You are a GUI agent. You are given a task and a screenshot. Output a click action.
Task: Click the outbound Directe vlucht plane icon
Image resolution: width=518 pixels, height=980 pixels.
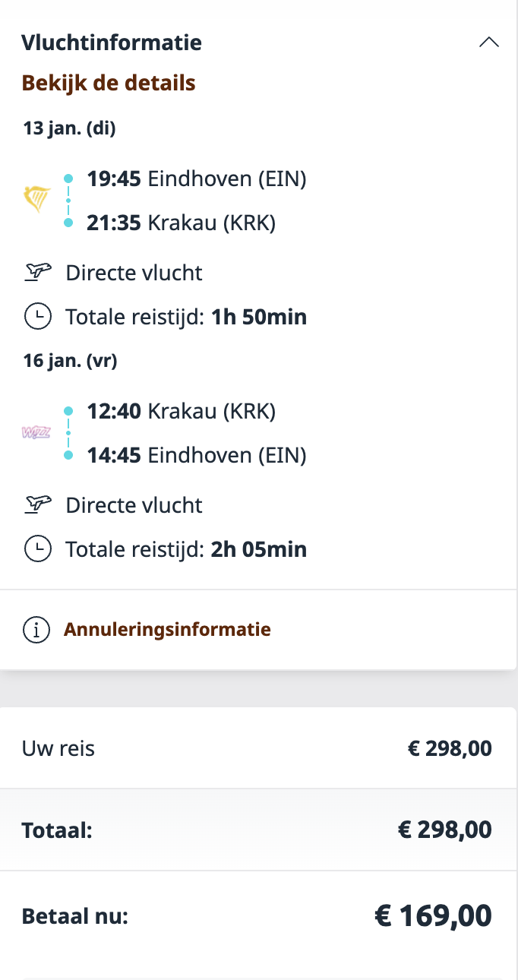pyautogui.click(x=37, y=272)
